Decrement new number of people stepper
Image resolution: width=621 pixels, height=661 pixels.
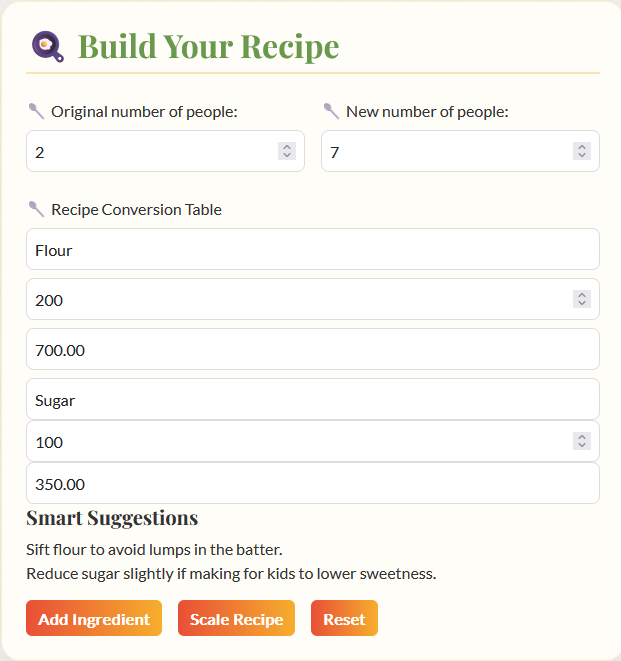(x=582, y=156)
